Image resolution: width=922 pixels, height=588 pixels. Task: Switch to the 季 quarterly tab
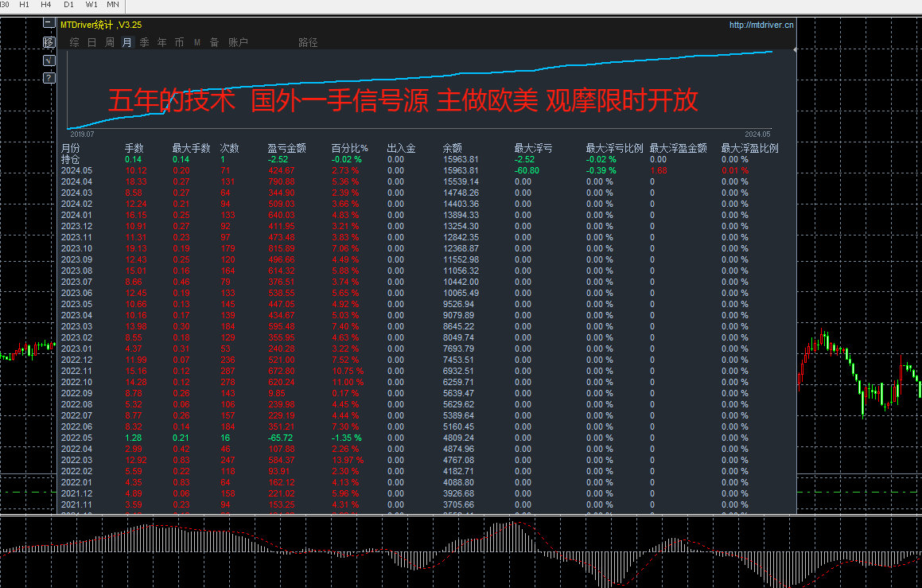[145, 42]
